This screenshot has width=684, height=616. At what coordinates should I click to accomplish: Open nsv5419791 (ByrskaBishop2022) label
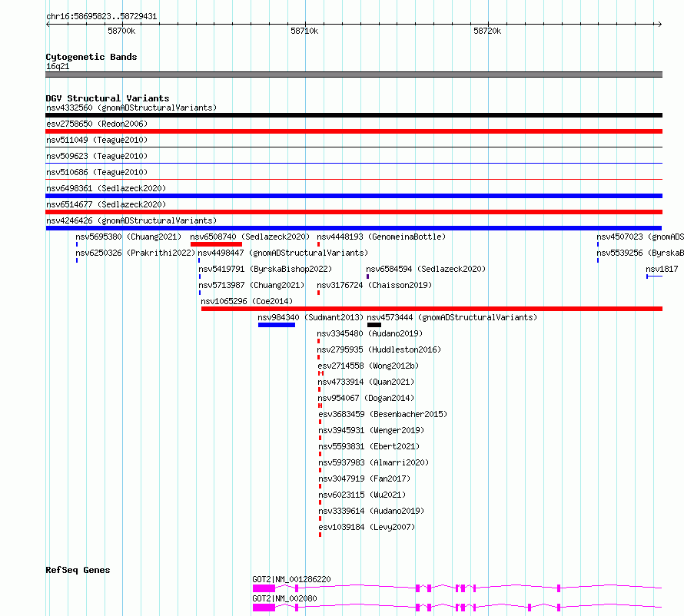pos(265,269)
